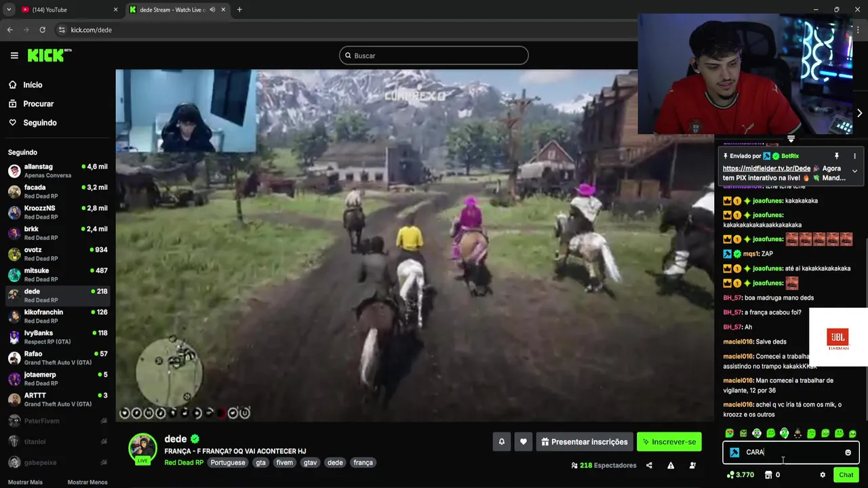Open brkk channel in sidebar

click(58, 233)
